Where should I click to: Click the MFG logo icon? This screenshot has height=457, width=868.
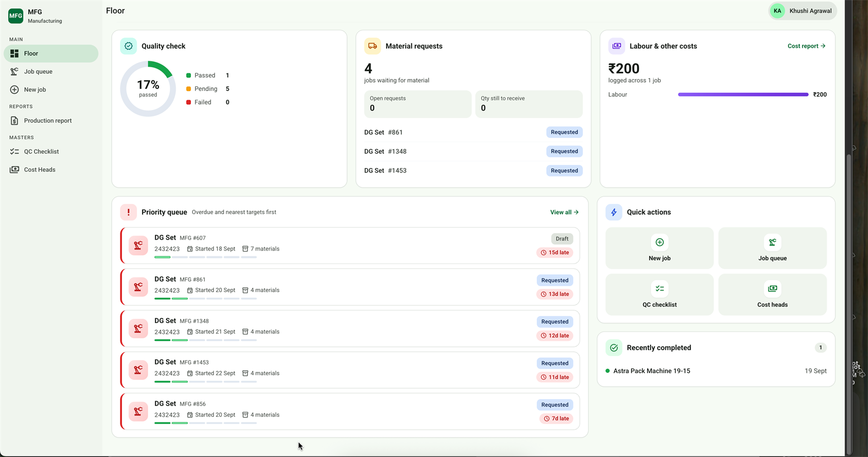[16, 16]
